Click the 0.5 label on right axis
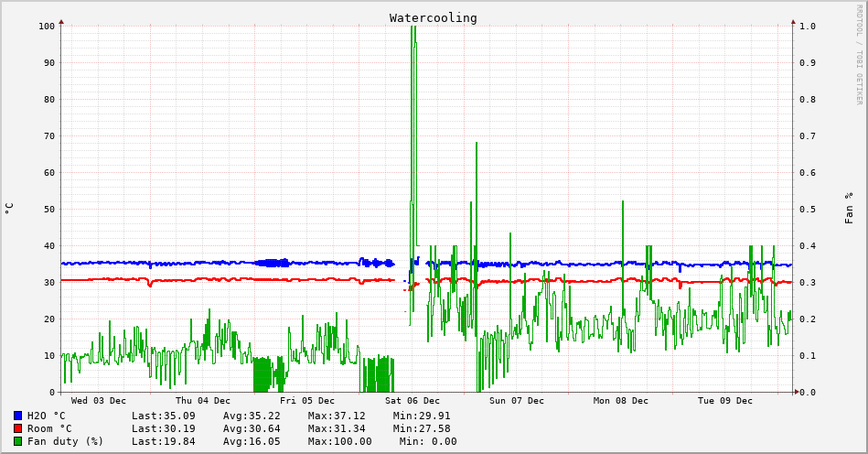This screenshot has width=868, height=454. click(807, 209)
